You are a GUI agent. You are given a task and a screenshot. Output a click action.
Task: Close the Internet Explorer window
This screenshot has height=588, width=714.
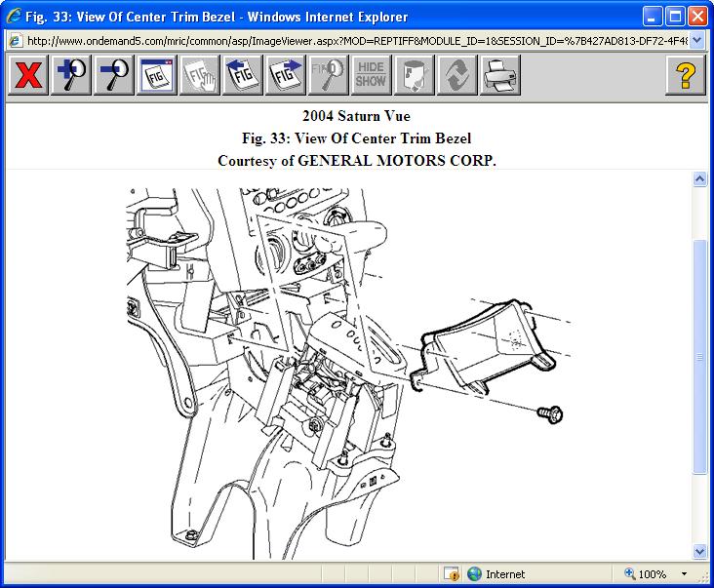(697, 17)
